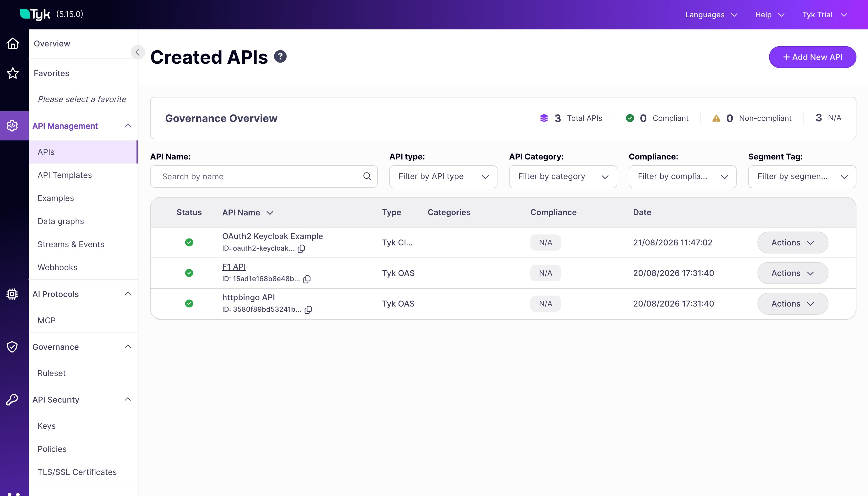Click N/A compliance badge for F1 API
The height and width of the screenshot is (496, 868).
(545, 273)
